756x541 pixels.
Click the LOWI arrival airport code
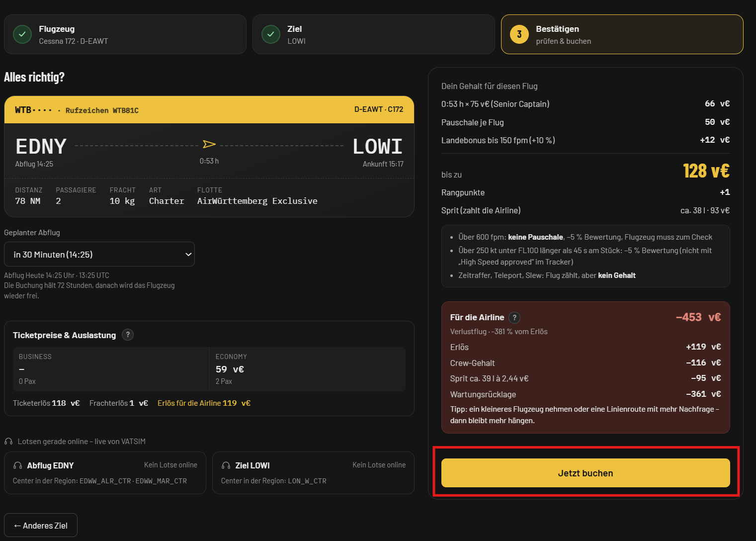tap(378, 146)
